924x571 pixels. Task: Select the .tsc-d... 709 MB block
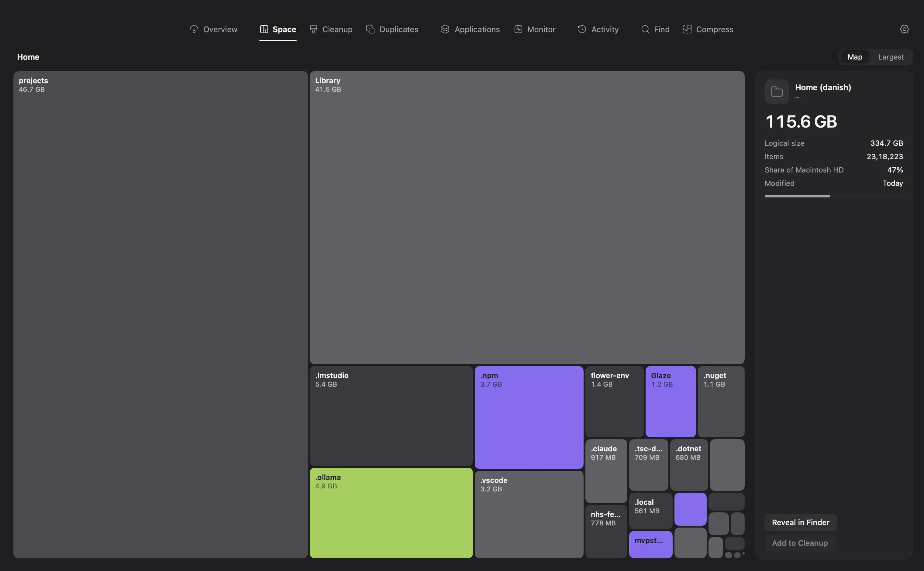[x=649, y=465]
